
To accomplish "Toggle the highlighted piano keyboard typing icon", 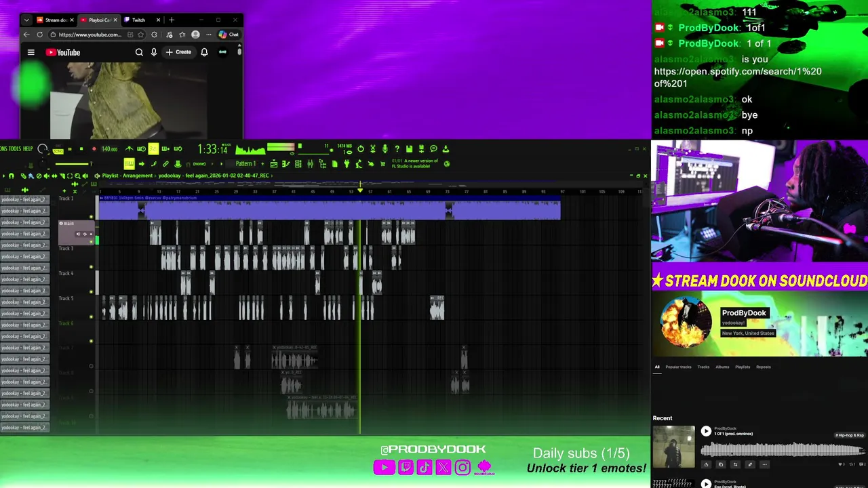I will click(129, 163).
